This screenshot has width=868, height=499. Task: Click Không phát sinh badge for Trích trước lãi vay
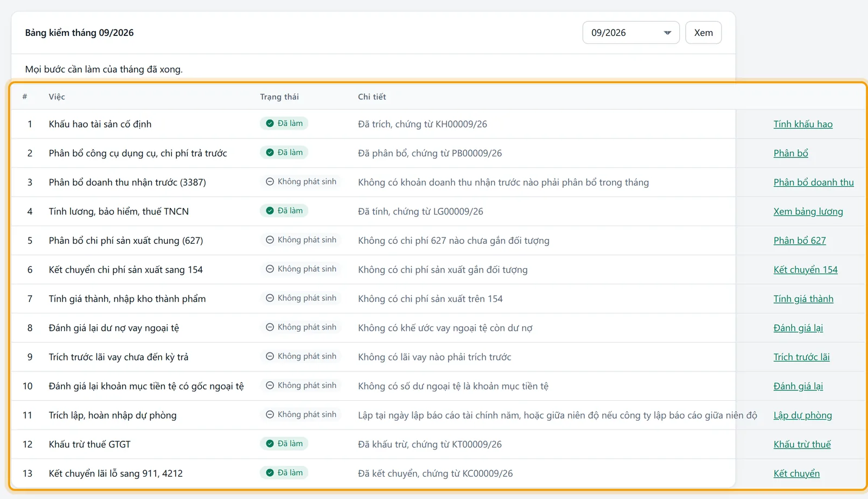[x=301, y=356]
